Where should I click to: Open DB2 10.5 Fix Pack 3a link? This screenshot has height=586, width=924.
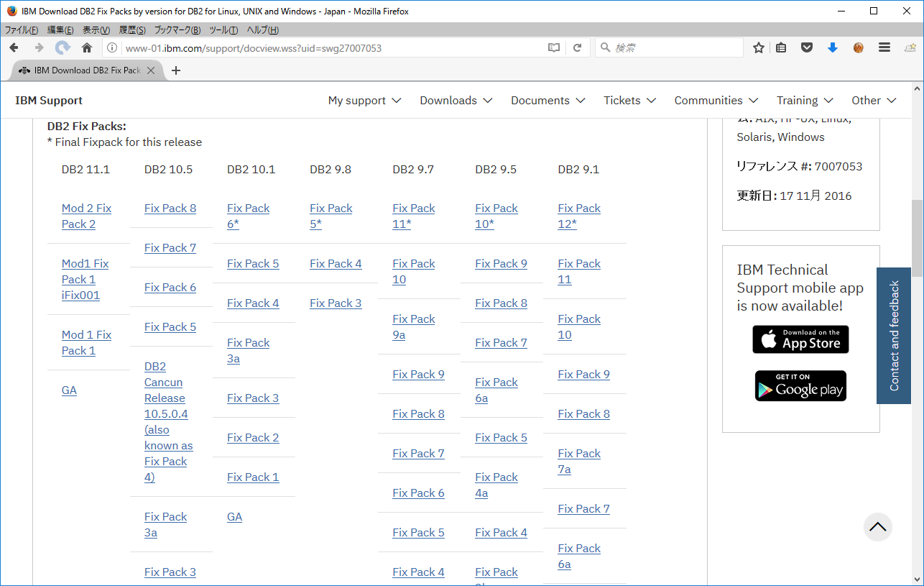click(165, 524)
